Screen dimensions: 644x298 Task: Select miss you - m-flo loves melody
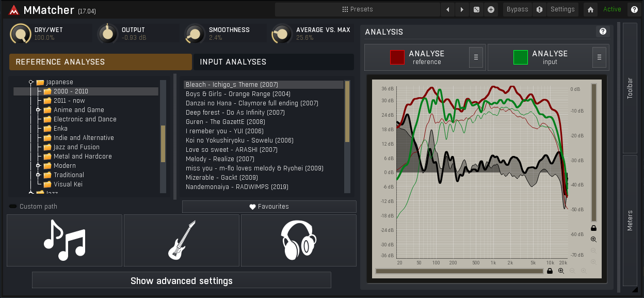tap(264, 168)
